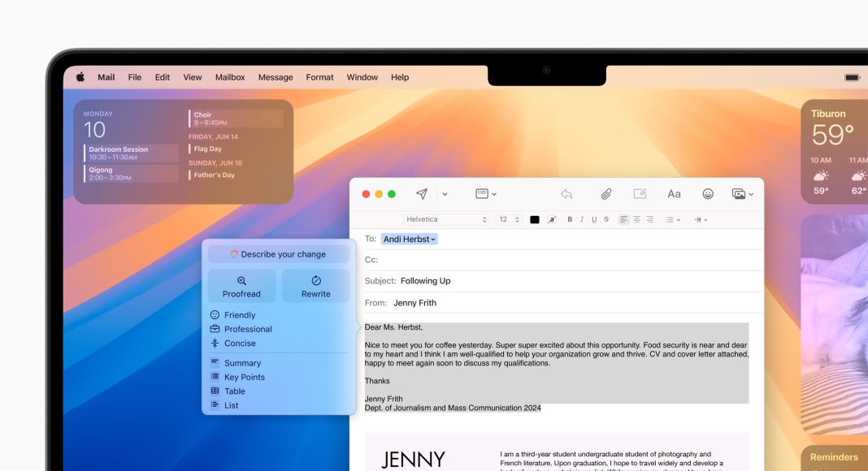Click the reply arrow icon in compose toolbar

566,194
